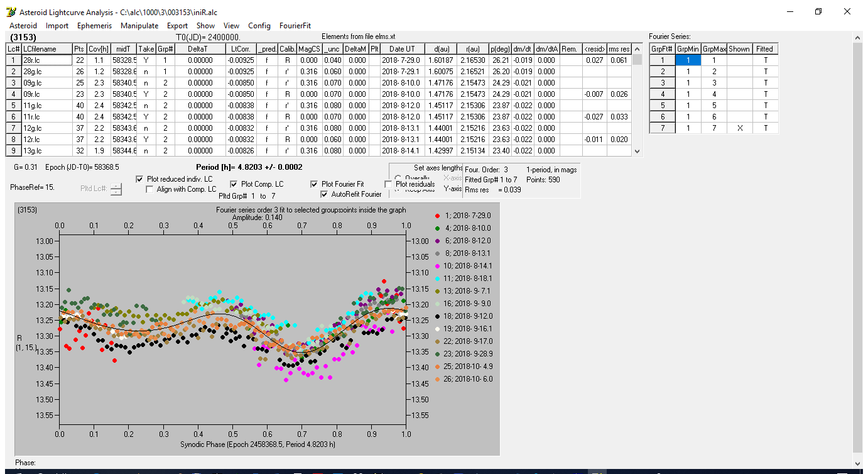Open the Asteroid menu

[23, 26]
